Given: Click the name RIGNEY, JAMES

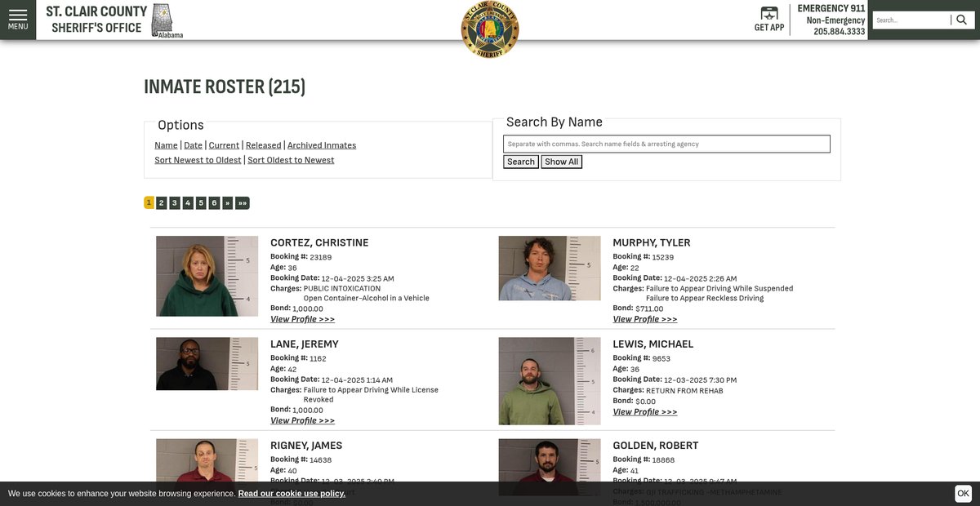Looking at the screenshot, I should point(306,446).
